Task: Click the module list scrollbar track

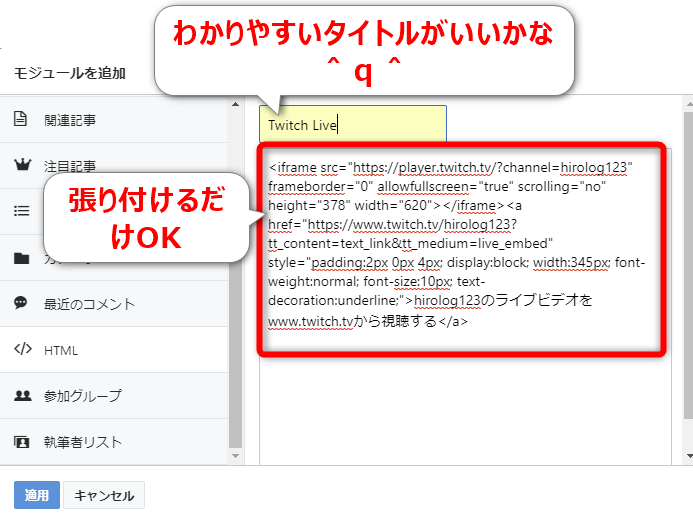Action: click(x=236, y=280)
